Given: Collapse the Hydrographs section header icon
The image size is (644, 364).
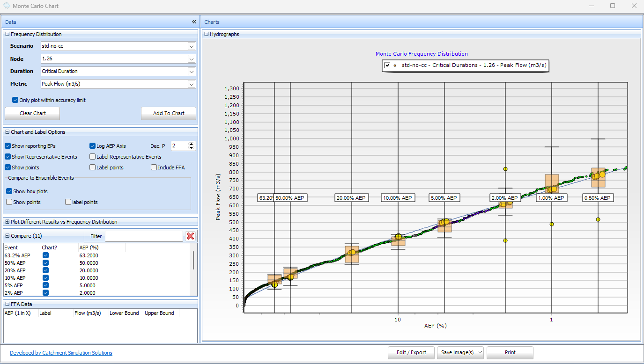Looking at the screenshot, I should tap(206, 34).
